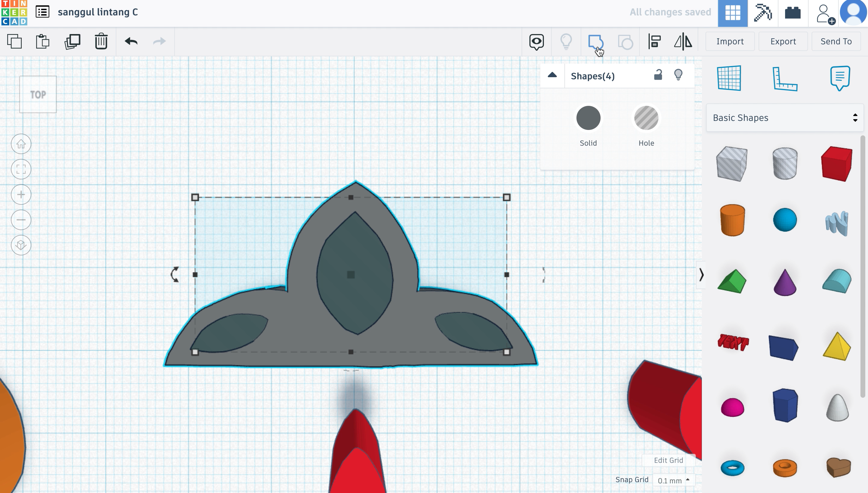Pick the striped Cylinder hole shape
Screen dimensions: 868x493
pyautogui.click(x=785, y=163)
